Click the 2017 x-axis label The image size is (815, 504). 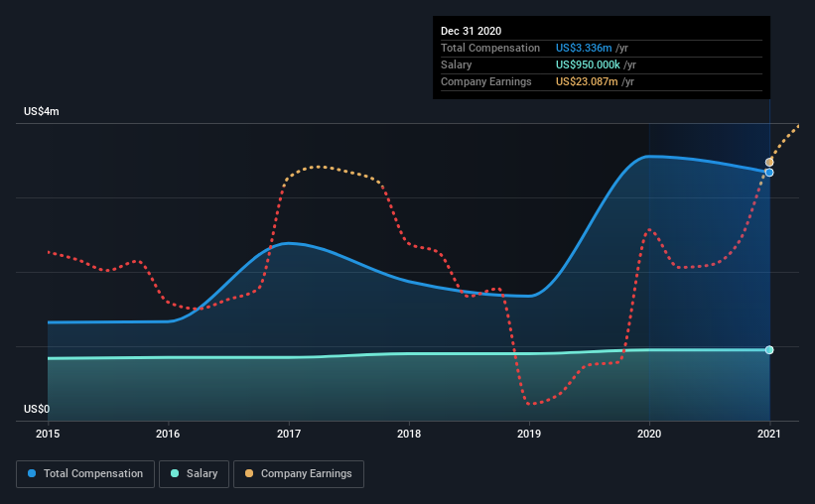[x=289, y=434]
